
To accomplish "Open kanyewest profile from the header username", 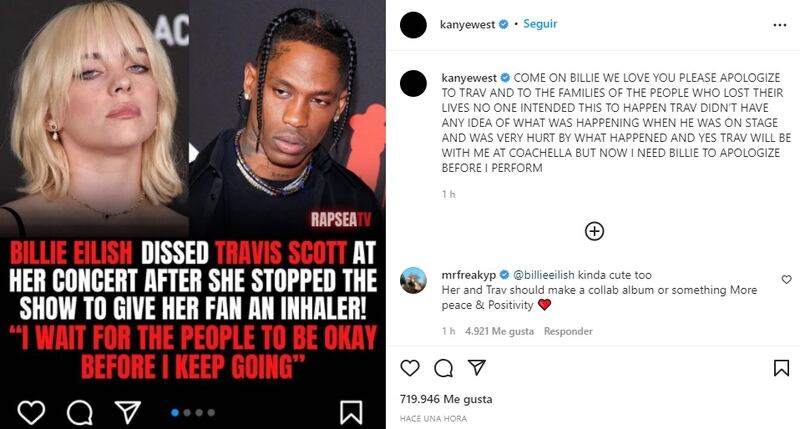I will click(x=467, y=24).
